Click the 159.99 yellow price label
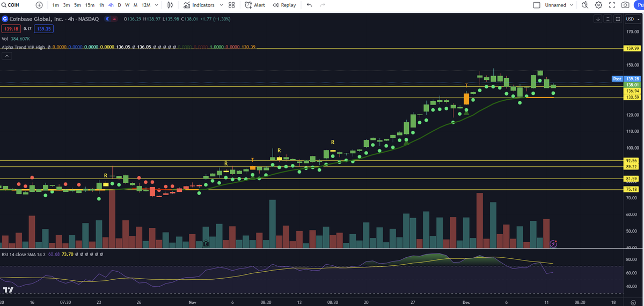The width and height of the screenshot is (644, 306). [632, 48]
